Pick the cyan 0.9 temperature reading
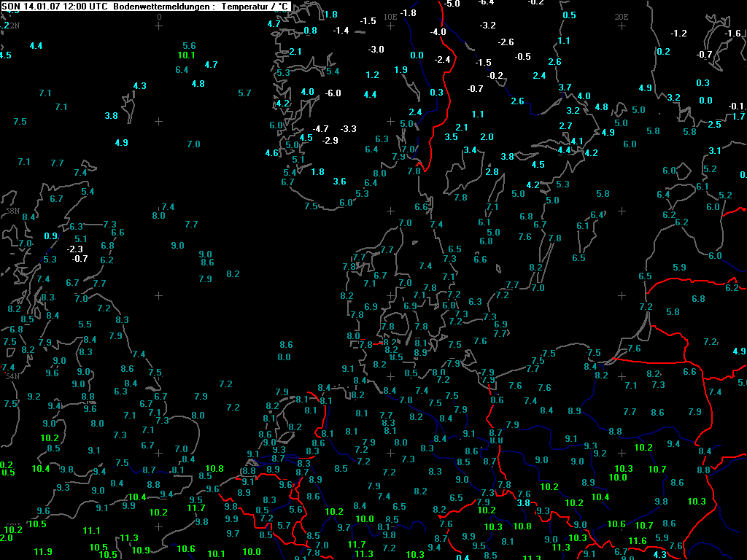Image resolution: width=747 pixels, height=560 pixels. (50, 236)
